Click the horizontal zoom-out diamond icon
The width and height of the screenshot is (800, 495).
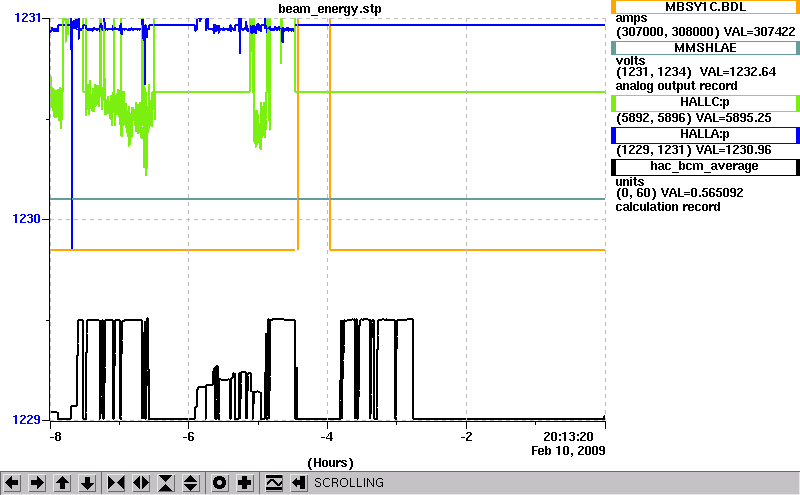pos(141,483)
